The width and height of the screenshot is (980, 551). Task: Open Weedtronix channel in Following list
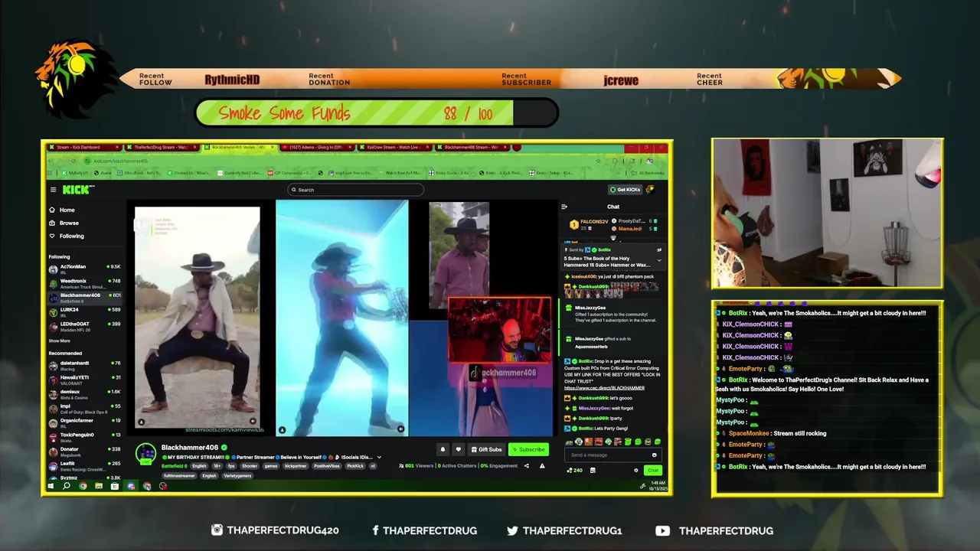point(84,283)
